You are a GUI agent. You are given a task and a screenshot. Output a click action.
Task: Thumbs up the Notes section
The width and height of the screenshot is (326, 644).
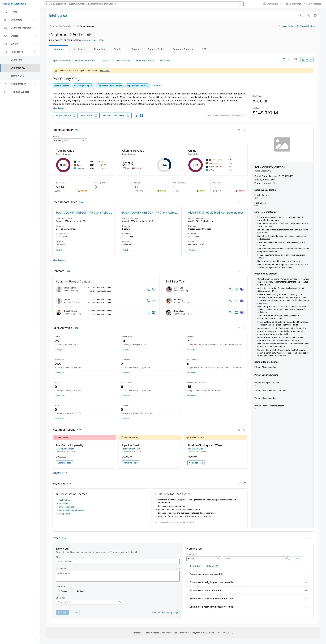click(x=305, y=538)
